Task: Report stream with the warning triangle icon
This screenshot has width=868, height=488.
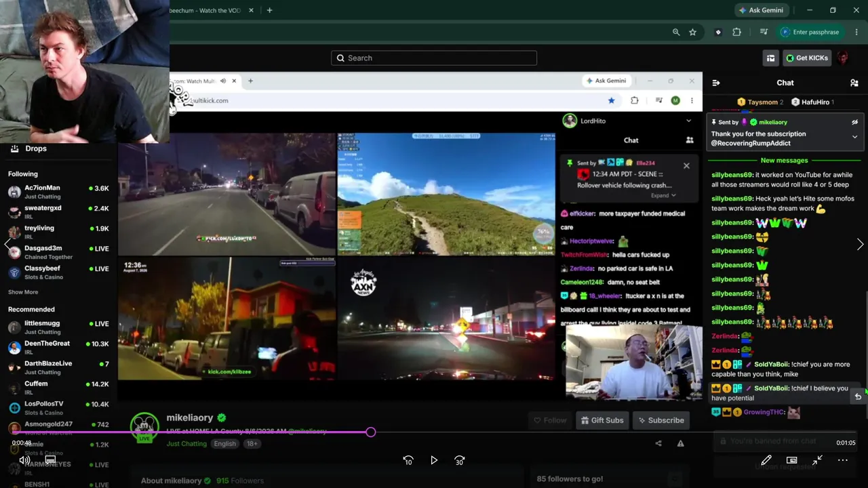Action: 681,444
